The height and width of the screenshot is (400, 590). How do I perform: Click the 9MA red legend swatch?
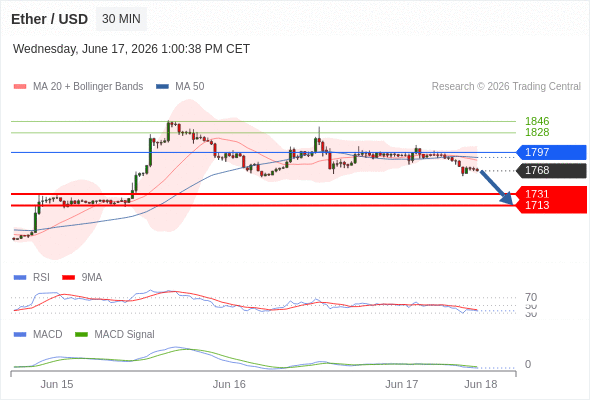(x=68, y=278)
